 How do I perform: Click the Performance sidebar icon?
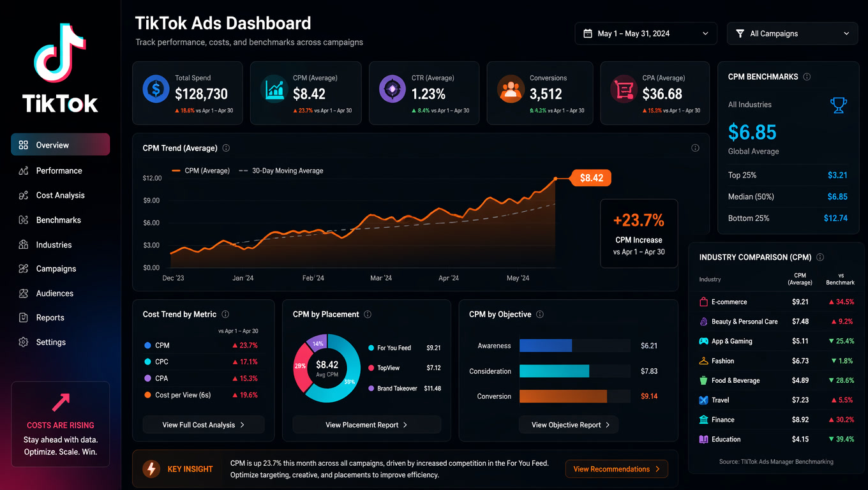[x=24, y=170]
